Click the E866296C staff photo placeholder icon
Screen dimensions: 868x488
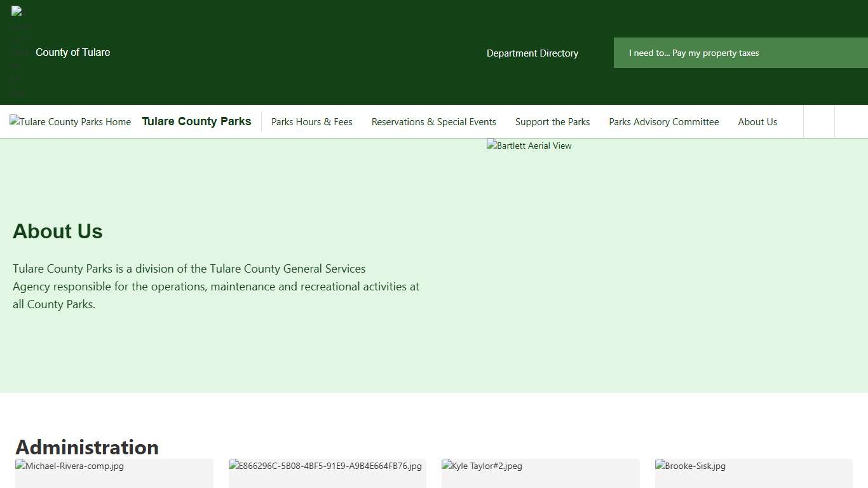tap(233, 466)
